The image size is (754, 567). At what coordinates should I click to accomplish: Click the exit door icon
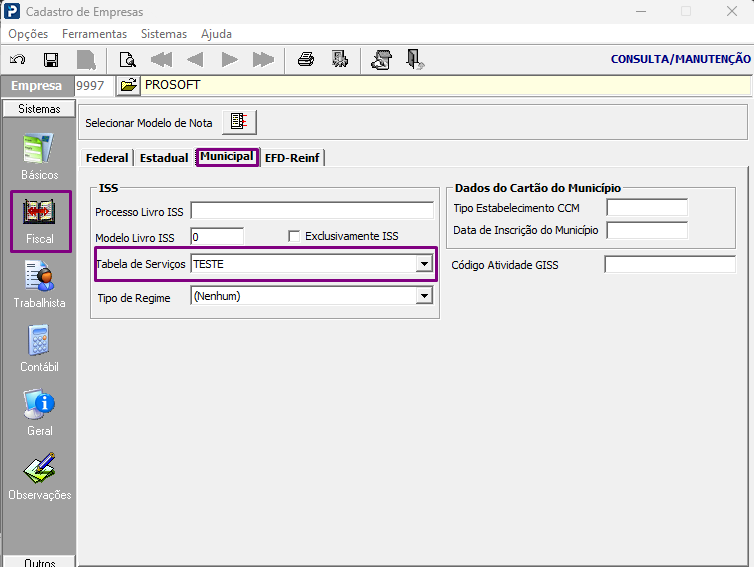click(414, 60)
